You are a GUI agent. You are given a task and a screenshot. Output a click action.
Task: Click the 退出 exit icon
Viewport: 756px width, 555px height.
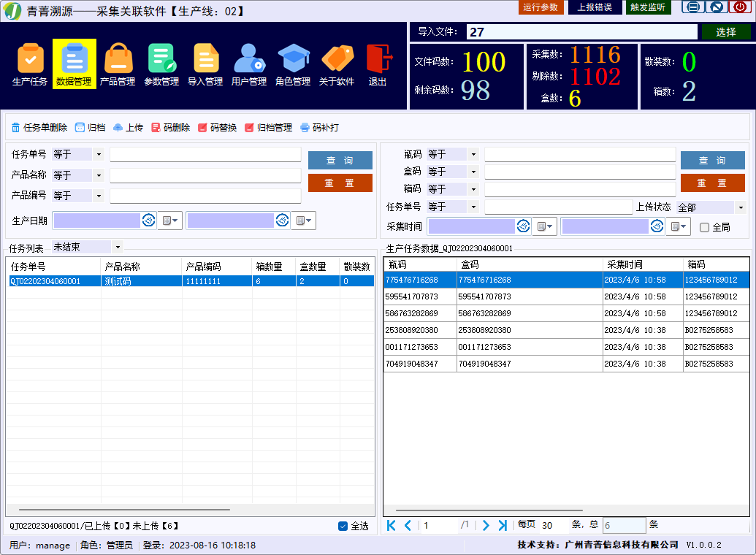coord(378,64)
